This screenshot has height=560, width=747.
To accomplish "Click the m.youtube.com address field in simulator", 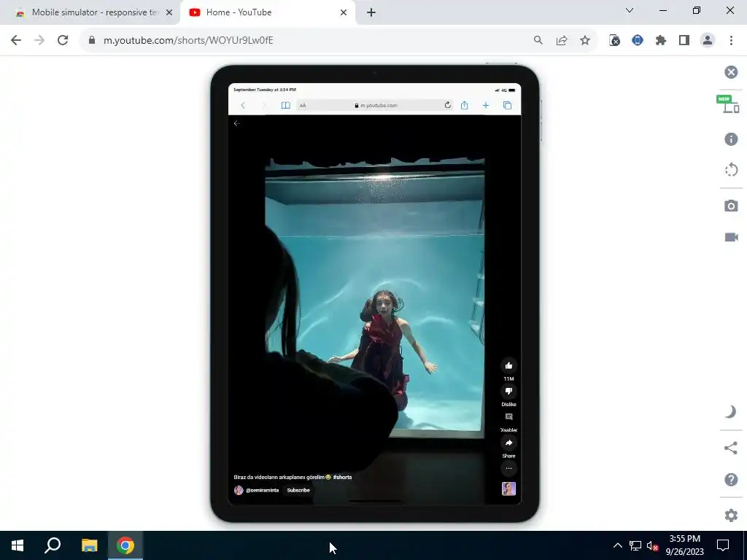I will click(x=376, y=105).
